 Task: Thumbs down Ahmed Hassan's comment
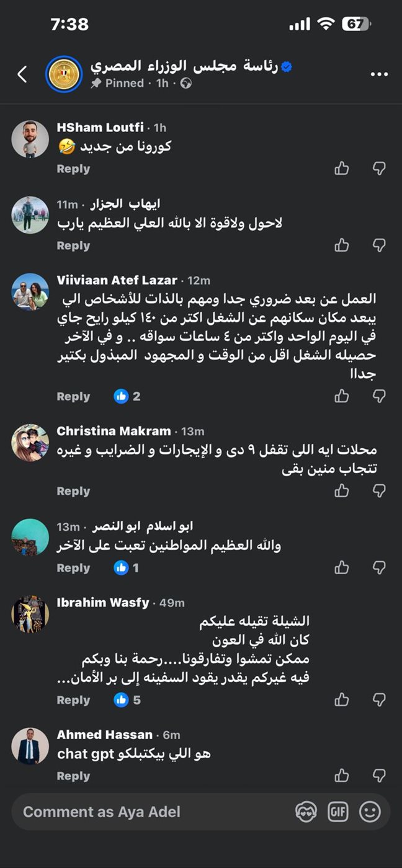(379, 776)
